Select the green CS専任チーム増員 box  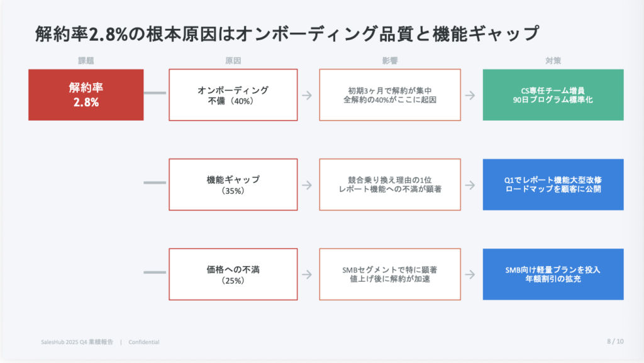click(553, 95)
